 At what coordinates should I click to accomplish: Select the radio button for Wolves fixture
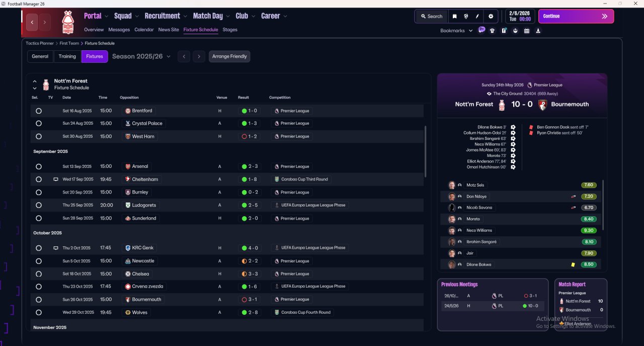[x=39, y=312]
